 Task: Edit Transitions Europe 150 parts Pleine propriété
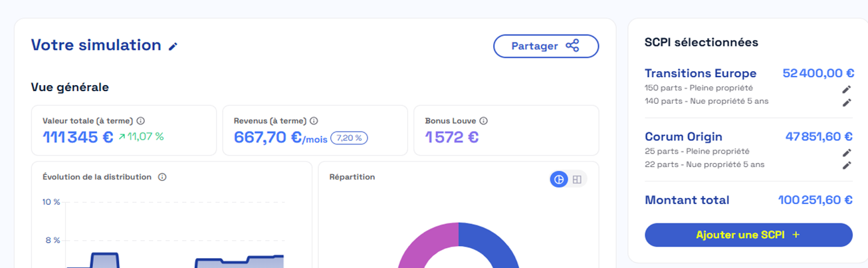(847, 89)
